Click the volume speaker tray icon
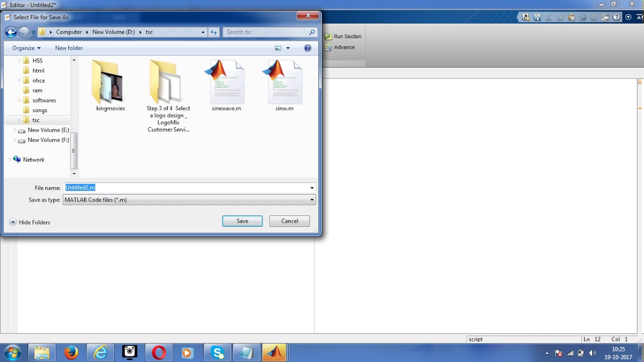The width and height of the screenshot is (644, 362). pyautogui.click(x=592, y=353)
